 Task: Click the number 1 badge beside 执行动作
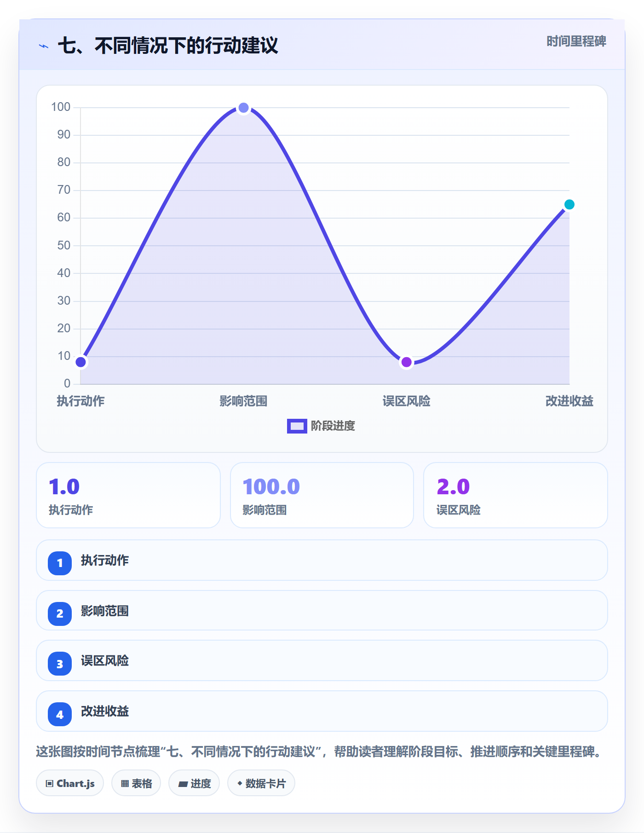coord(60,563)
